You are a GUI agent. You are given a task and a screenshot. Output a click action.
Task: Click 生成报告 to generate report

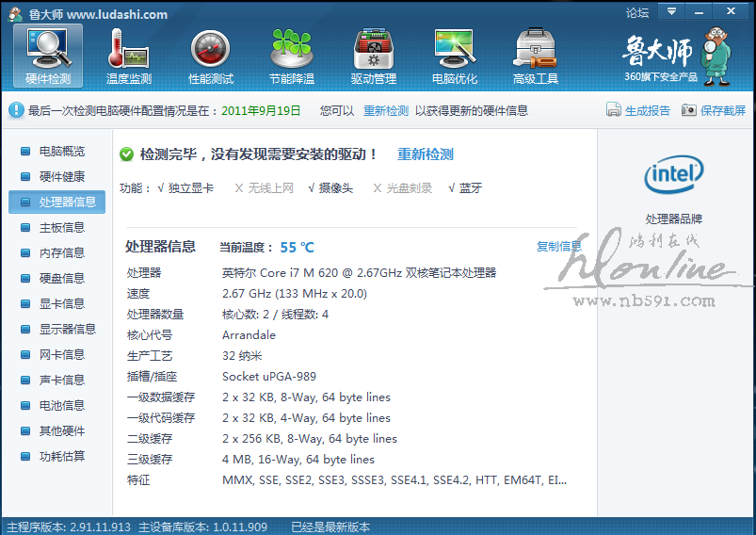pos(648,111)
